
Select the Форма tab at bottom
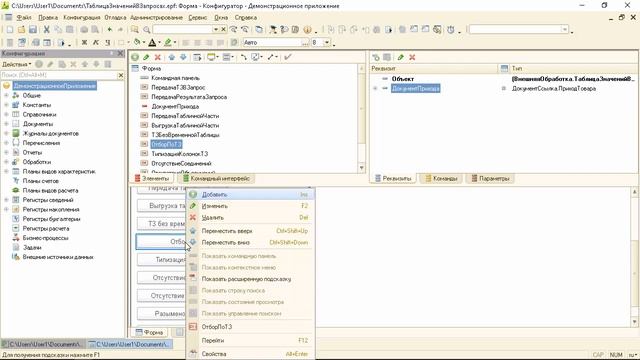(x=149, y=333)
